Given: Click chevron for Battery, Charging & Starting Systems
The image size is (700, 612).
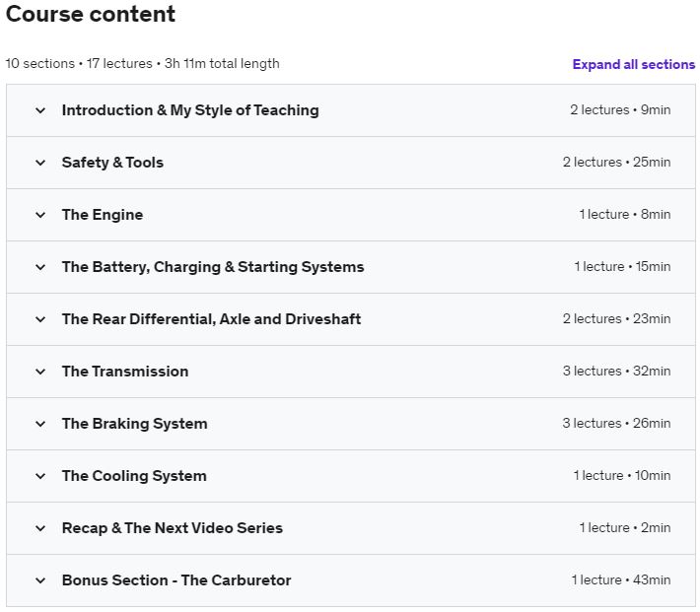Looking at the screenshot, I should point(40,267).
